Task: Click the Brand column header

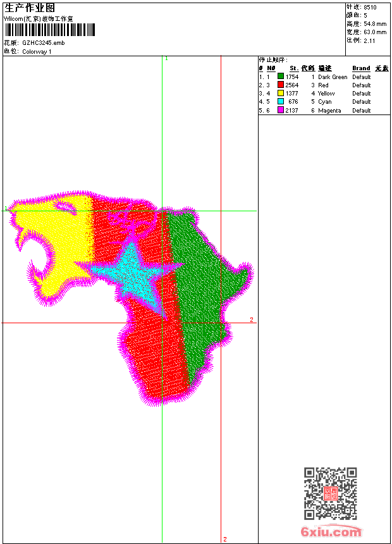Action: (x=361, y=68)
